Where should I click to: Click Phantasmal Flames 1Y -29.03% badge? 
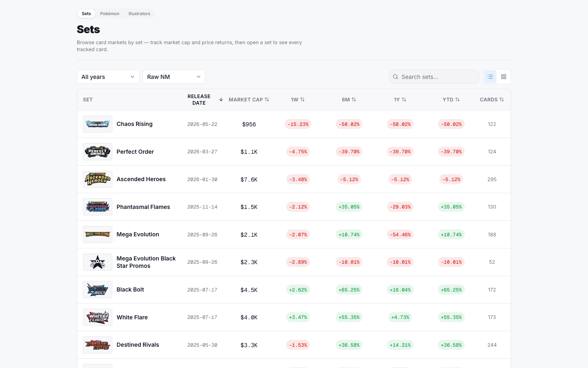[x=400, y=207]
